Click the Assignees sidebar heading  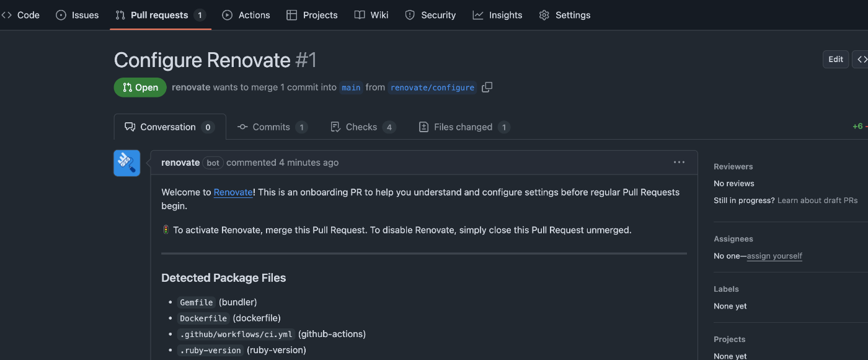[x=733, y=239]
